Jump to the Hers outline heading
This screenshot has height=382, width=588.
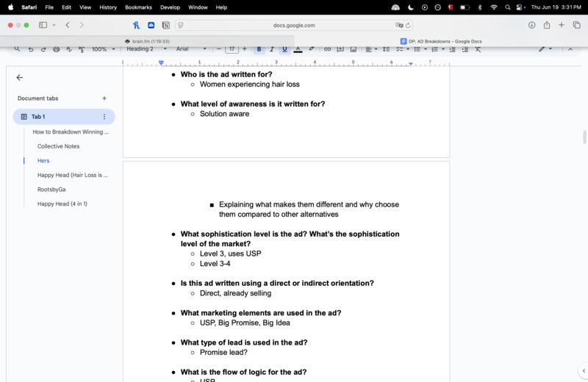(x=43, y=160)
